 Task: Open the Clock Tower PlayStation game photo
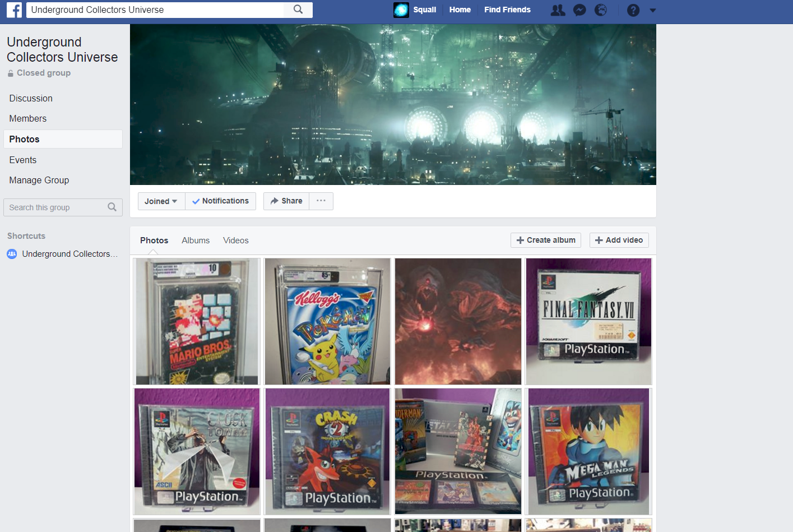(x=197, y=451)
